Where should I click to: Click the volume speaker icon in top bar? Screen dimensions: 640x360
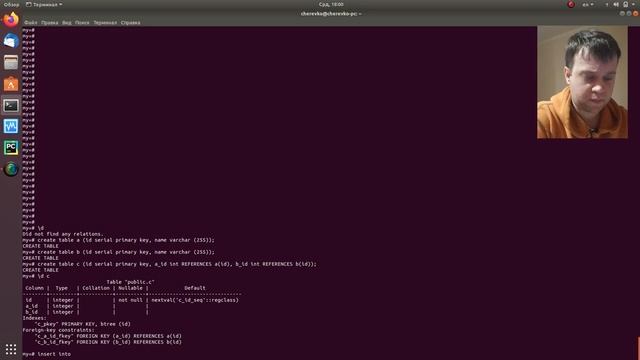pos(616,4)
